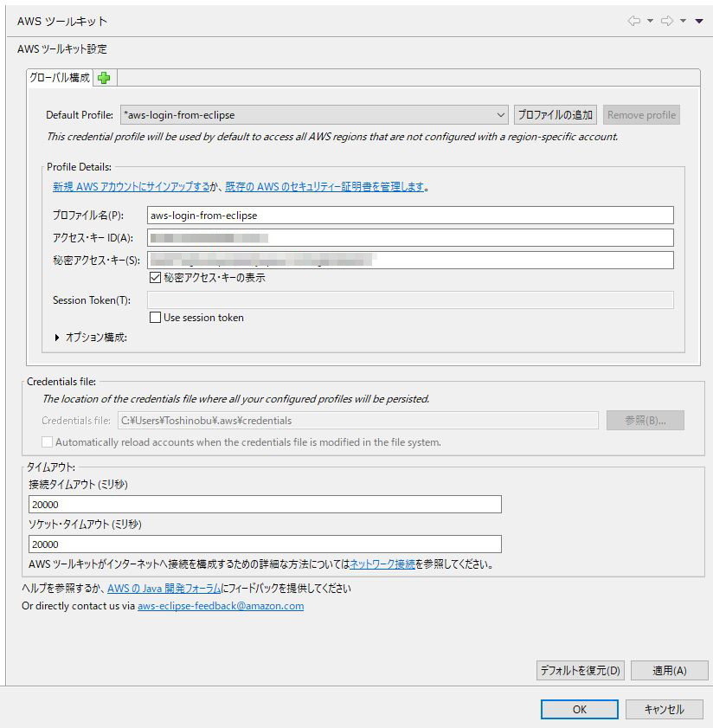Click the Credentials file path field

click(x=358, y=421)
